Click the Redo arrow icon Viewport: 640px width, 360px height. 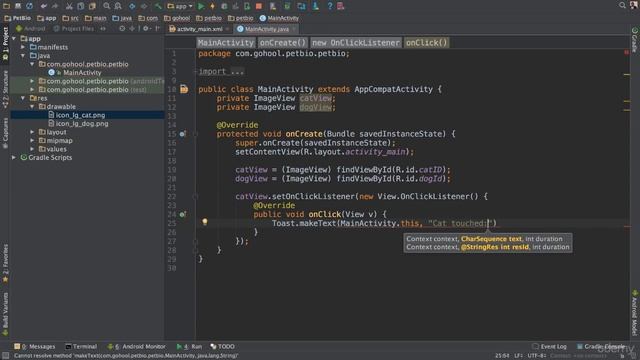(x=55, y=6)
